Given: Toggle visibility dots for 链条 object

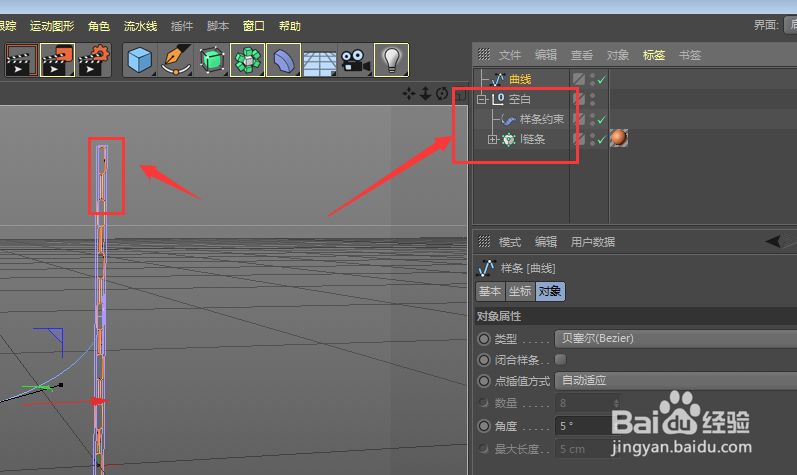Looking at the screenshot, I should tap(592, 139).
